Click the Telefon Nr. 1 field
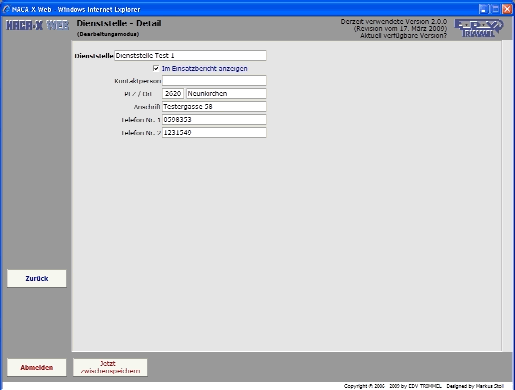Screen dimensions: 515x390 tap(214, 119)
